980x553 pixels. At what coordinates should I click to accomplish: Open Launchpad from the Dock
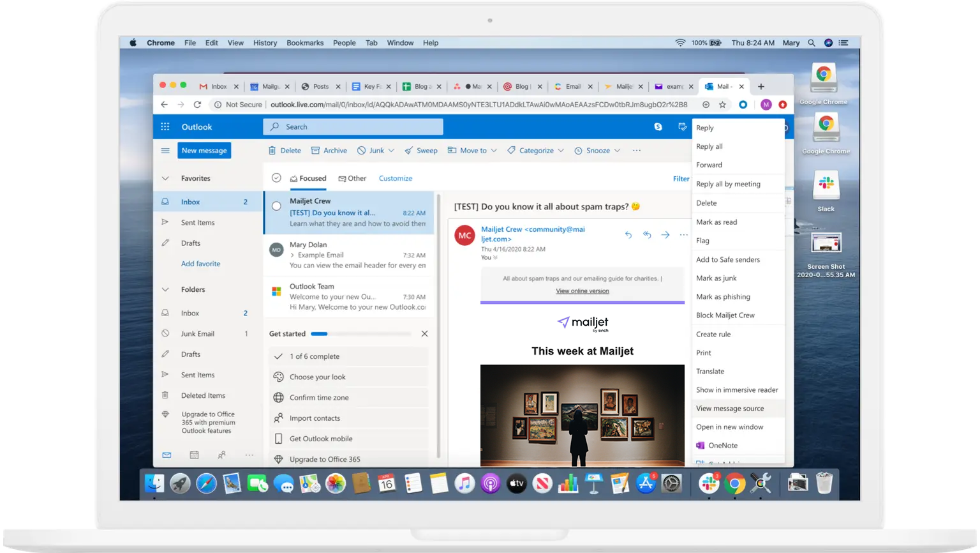pos(180,484)
